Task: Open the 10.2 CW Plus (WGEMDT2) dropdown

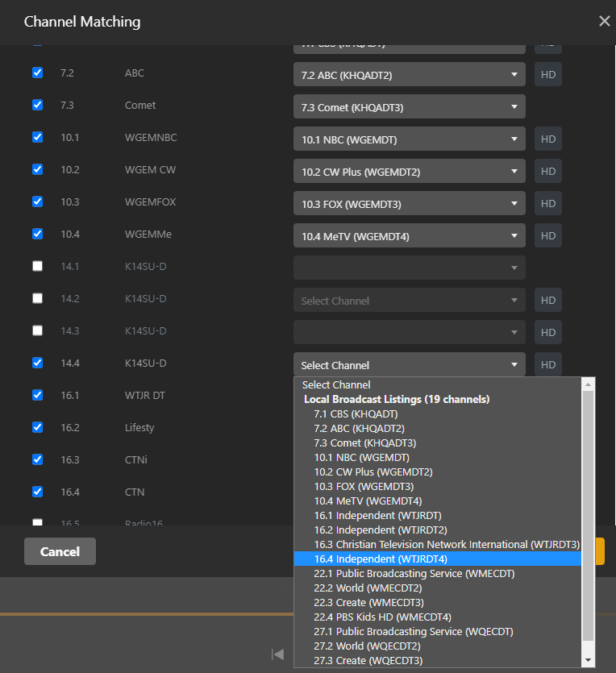Action: click(410, 171)
